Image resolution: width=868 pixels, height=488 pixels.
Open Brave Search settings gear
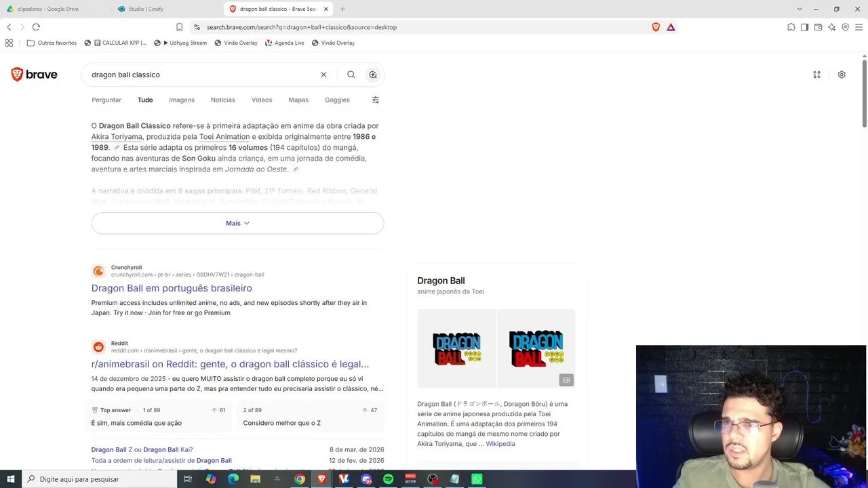coord(842,75)
